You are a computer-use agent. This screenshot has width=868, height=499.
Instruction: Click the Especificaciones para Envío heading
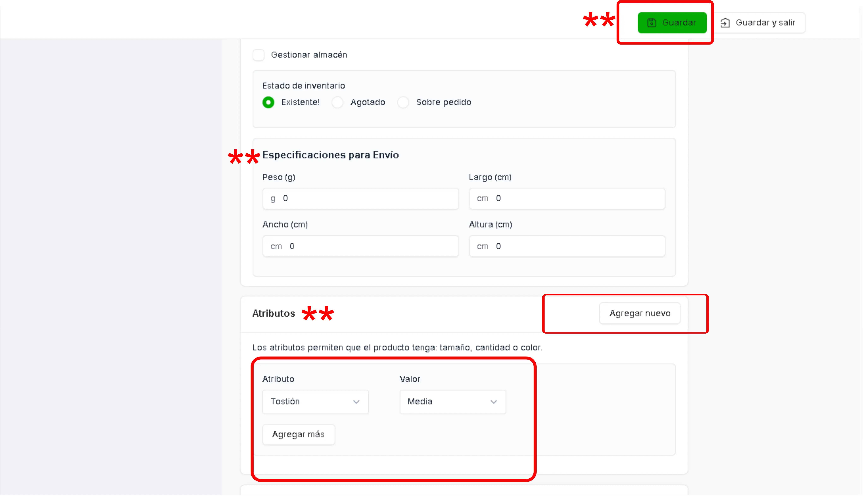tap(330, 155)
